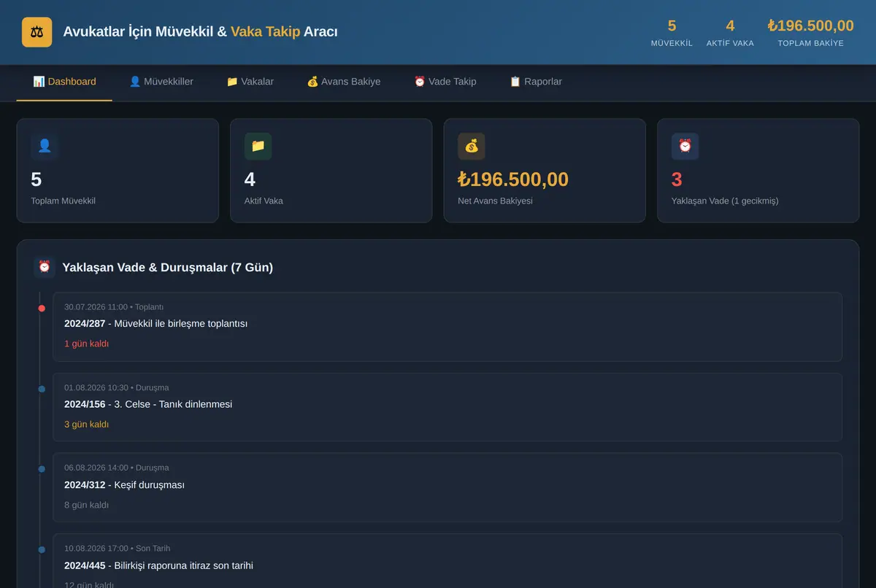876x588 pixels.
Task: Click "01.08.2026 10:30 • Duruşma" date line
Action: 117,387
